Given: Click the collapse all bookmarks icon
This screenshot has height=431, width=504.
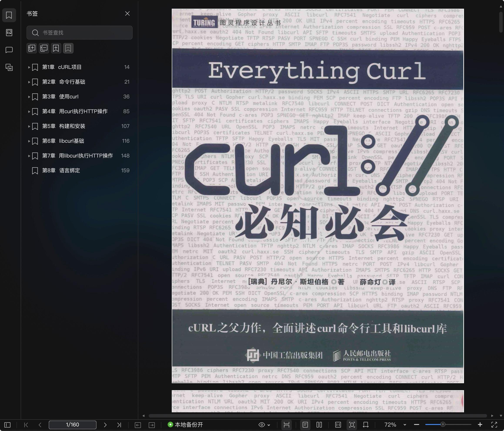Looking at the screenshot, I should pos(44,48).
